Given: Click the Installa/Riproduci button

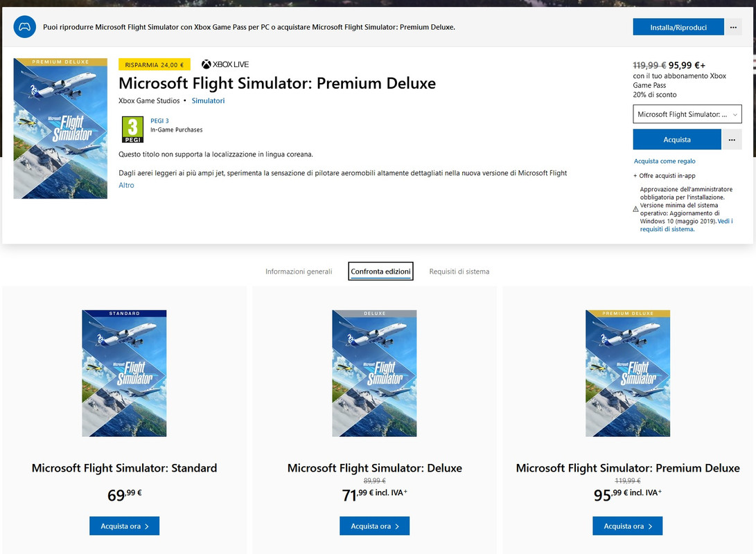Looking at the screenshot, I should pos(678,28).
